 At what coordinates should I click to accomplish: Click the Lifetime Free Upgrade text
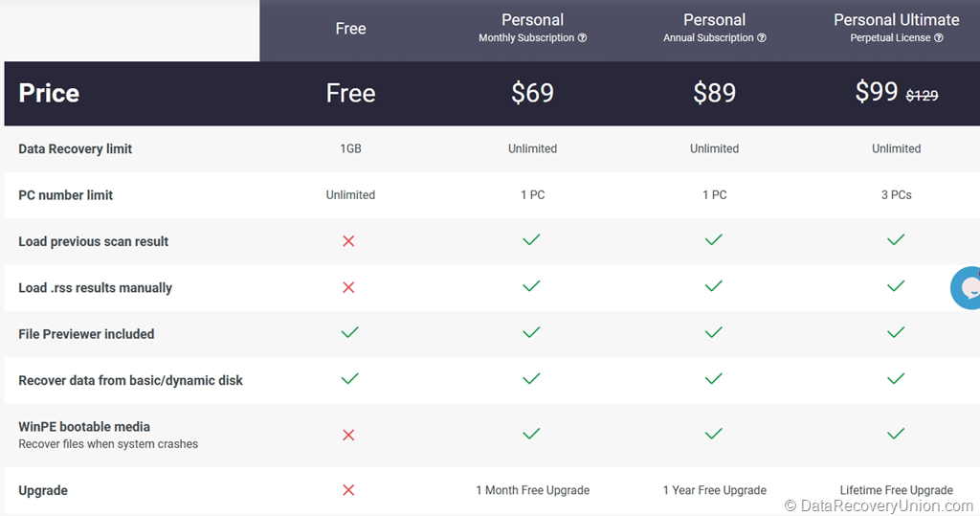tap(896, 490)
